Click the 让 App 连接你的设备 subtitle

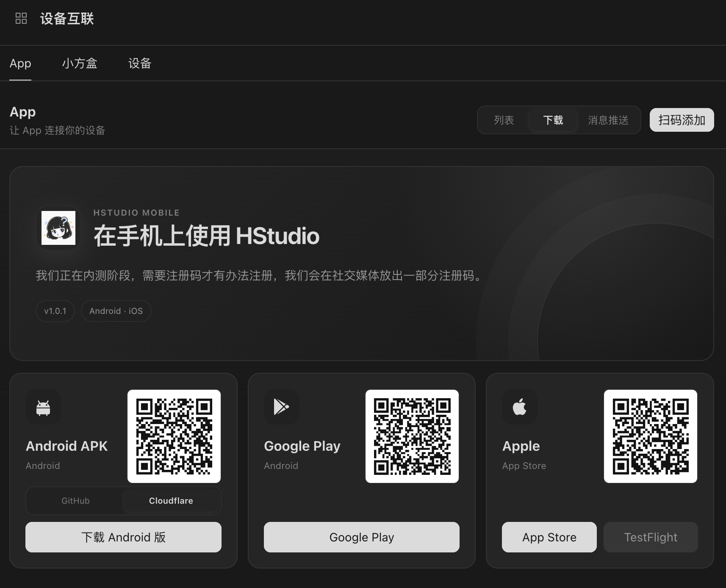coord(58,130)
